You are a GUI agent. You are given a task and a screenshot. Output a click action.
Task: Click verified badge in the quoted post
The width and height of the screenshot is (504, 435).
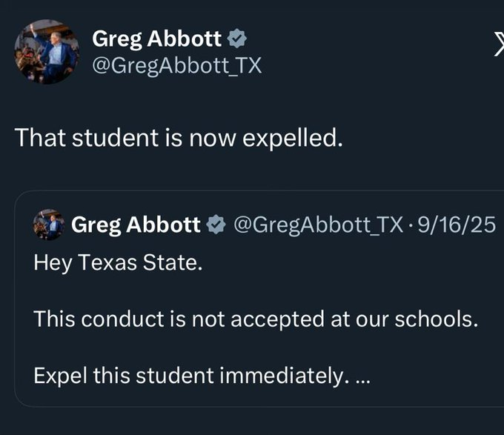tap(216, 225)
